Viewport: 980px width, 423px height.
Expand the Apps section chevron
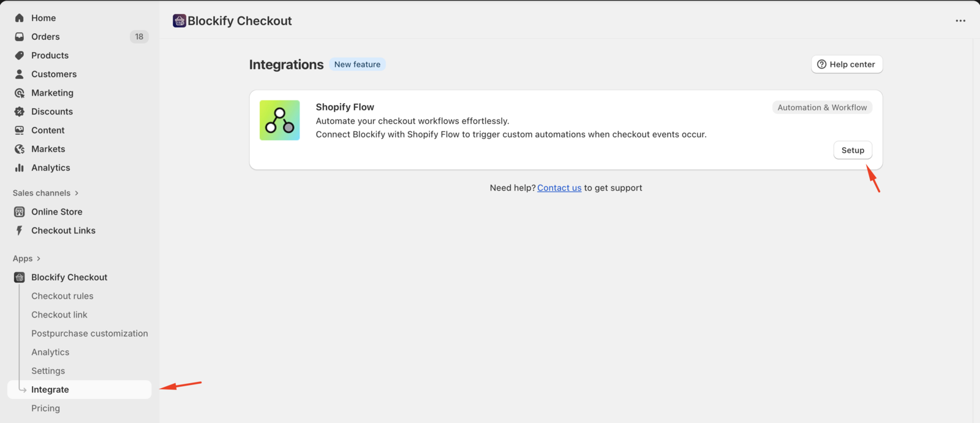click(39, 259)
